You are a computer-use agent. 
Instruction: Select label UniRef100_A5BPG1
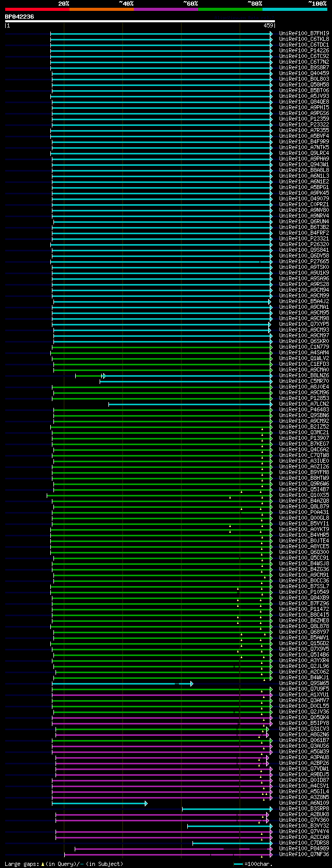pyautogui.click(x=304, y=187)
